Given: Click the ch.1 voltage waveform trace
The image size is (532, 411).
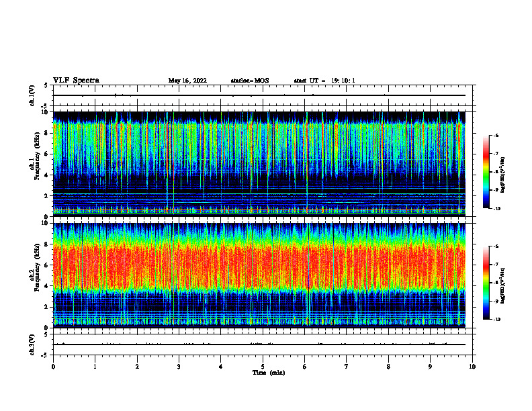Looking at the screenshot, I should (259, 95).
